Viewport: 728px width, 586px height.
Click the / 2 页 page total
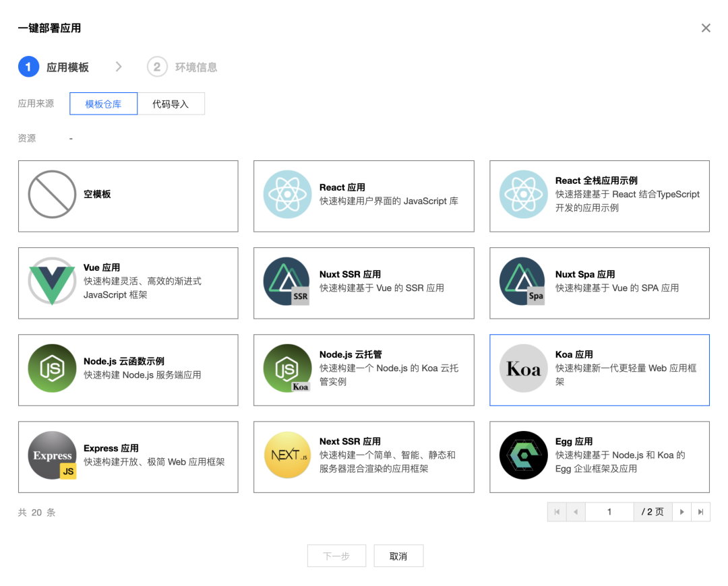[653, 512]
